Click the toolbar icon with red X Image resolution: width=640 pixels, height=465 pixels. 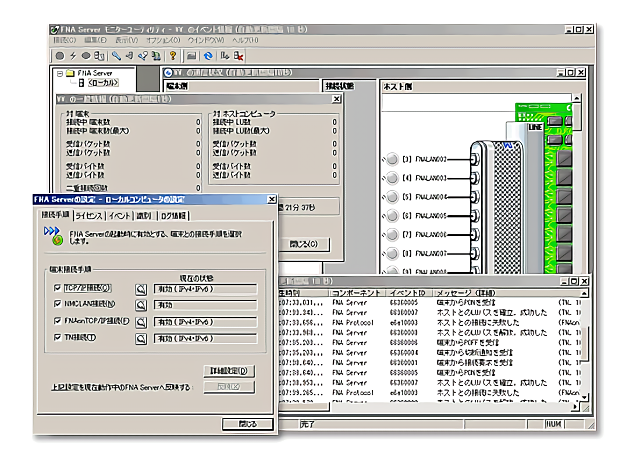[x=238, y=56]
